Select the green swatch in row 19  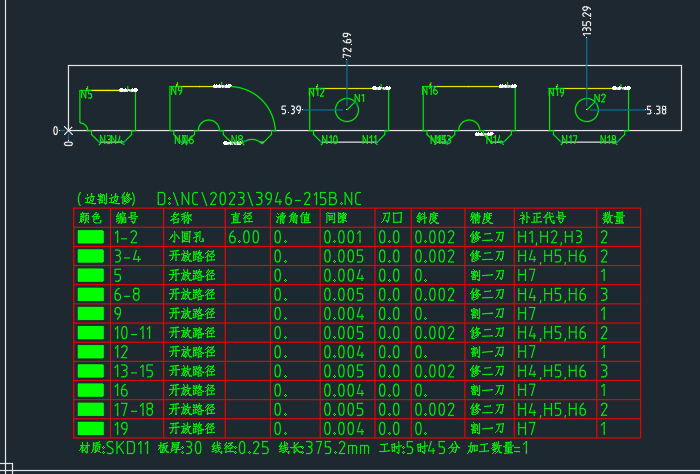coord(91,428)
